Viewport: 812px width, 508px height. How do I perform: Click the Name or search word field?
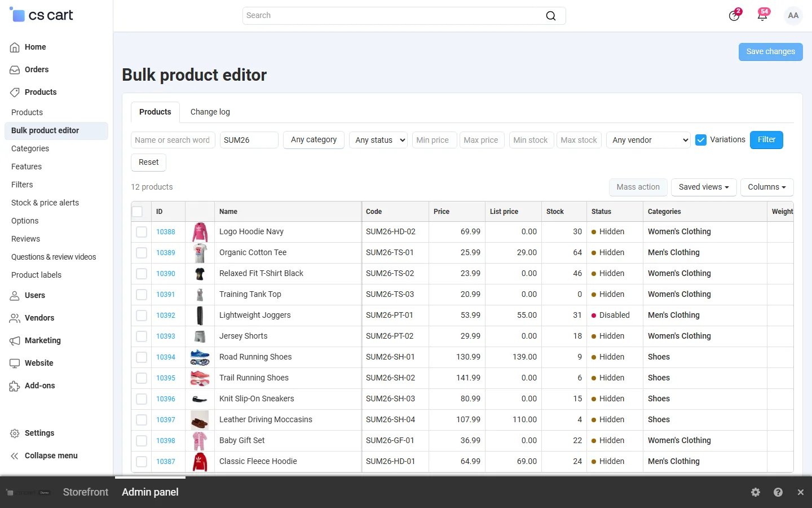(173, 140)
